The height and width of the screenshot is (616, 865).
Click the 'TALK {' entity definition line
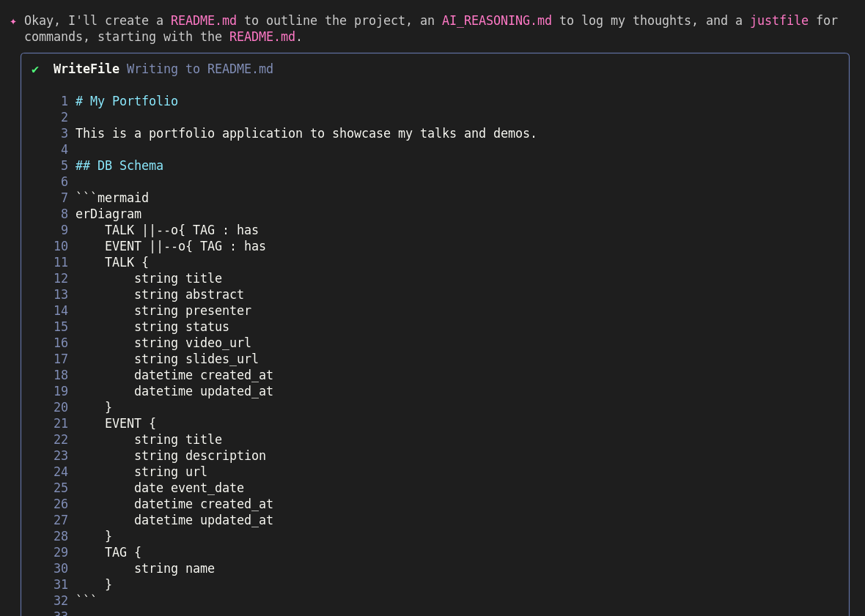(x=126, y=262)
